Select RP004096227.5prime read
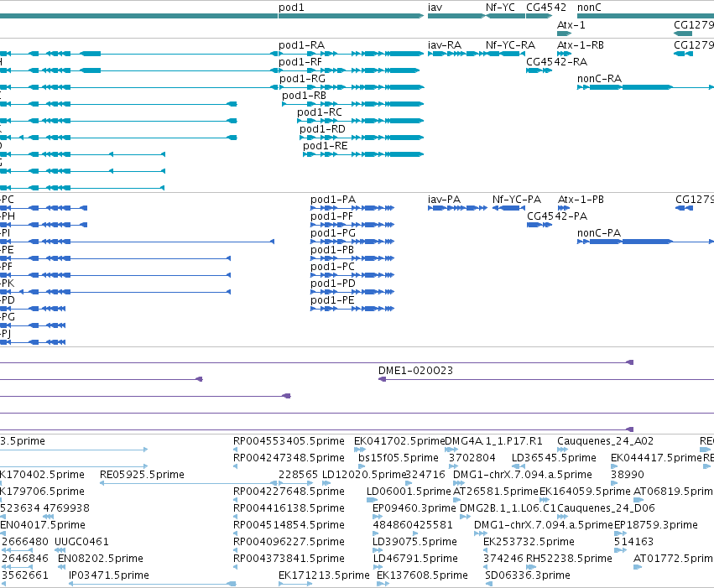Screen dimensions: 714x588 click(236, 550)
